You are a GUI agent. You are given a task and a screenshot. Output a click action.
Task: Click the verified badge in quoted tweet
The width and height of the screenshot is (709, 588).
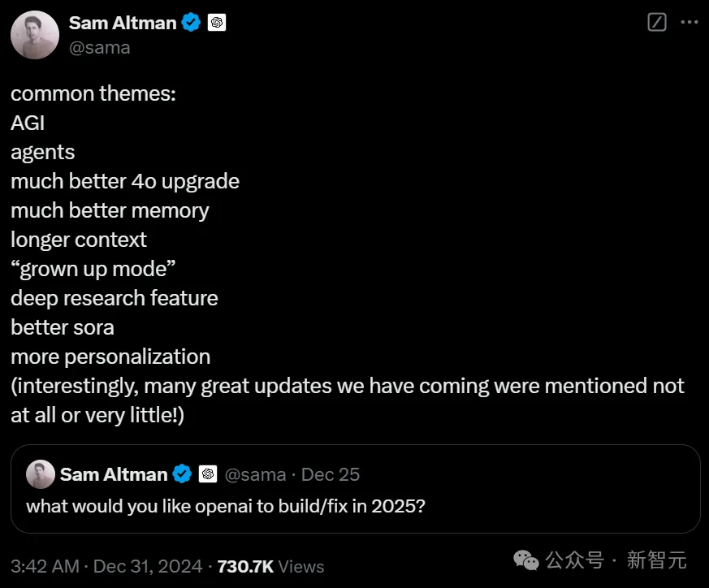point(182,474)
